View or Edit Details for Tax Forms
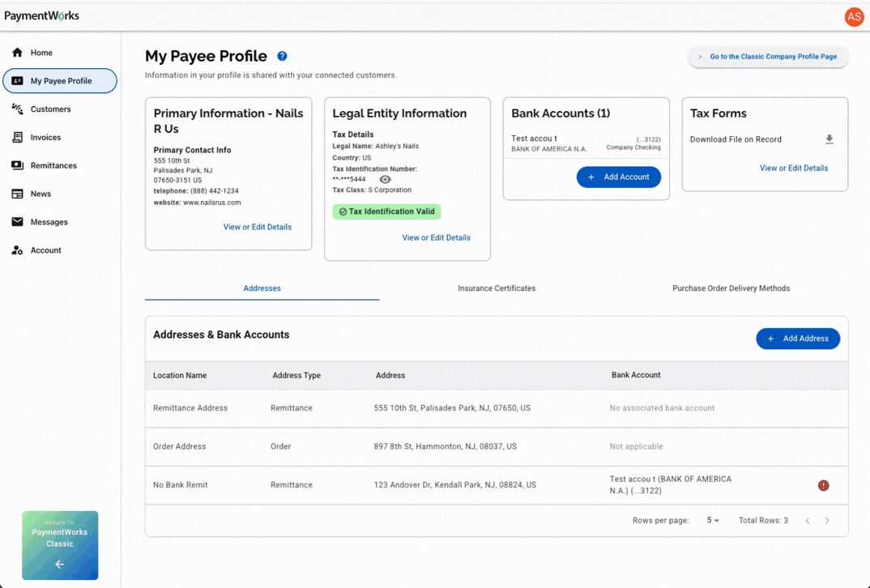Viewport: 870px width, 588px height. [793, 168]
